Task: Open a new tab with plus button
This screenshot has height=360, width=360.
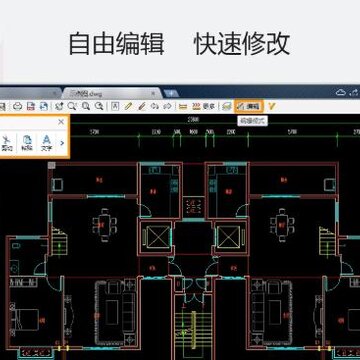Action: click(x=171, y=93)
